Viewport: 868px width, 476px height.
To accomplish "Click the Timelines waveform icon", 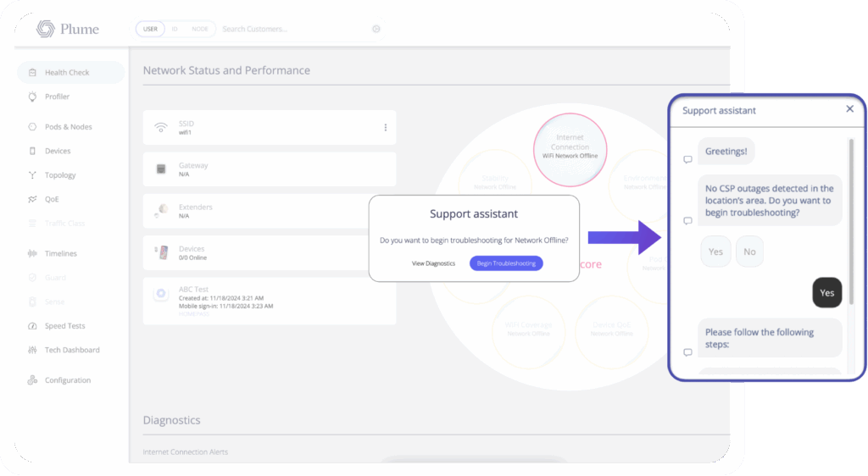I will [32, 254].
